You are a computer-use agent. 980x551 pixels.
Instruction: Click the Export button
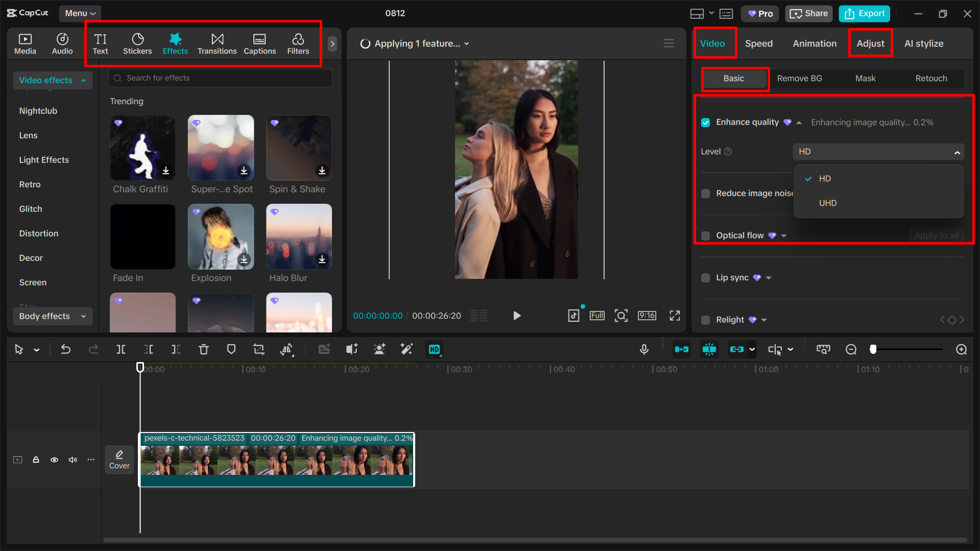[864, 13]
